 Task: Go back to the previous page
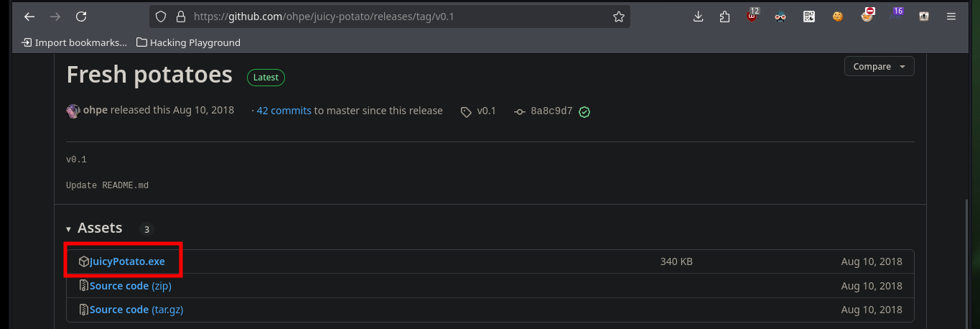click(29, 17)
